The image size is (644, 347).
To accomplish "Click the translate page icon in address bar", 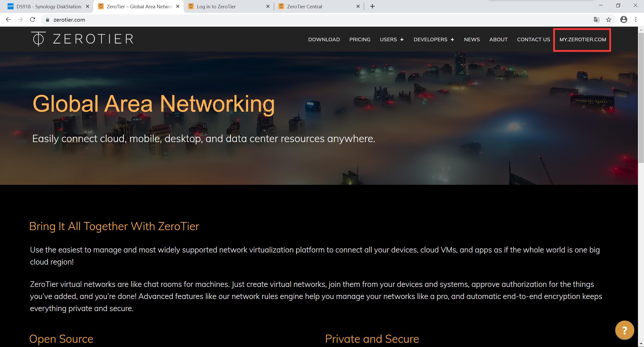I will pyautogui.click(x=596, y=20).
